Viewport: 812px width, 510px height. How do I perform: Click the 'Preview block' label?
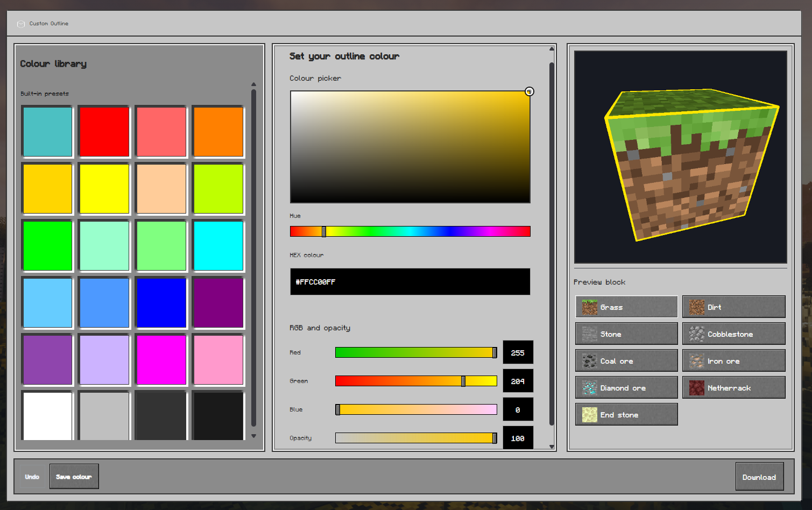(599, 282)
